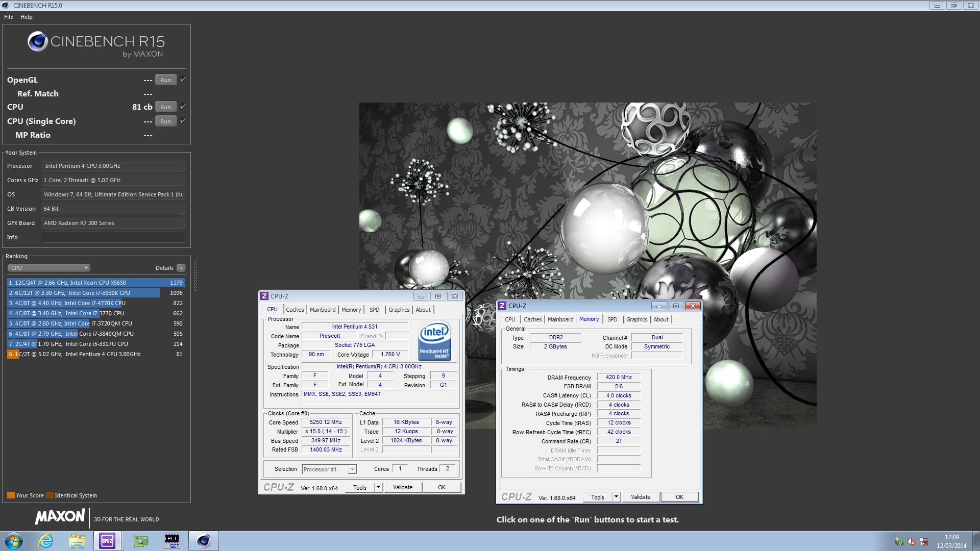980x551 pixels.
Task: Click the Intel Pentium 4 HT logo in CPU-Z
Action: pyautogui.click(x=434, y=341)
